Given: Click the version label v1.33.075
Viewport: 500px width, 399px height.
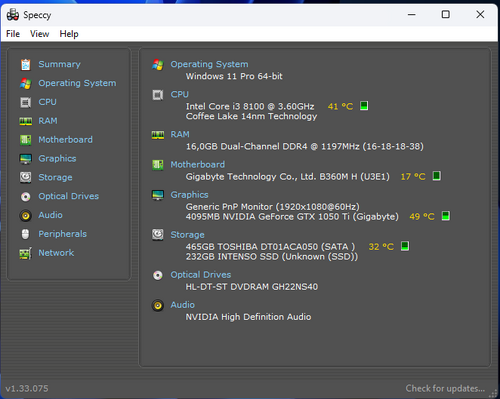Looking at the screenshot, I should (x=27, y=389).
